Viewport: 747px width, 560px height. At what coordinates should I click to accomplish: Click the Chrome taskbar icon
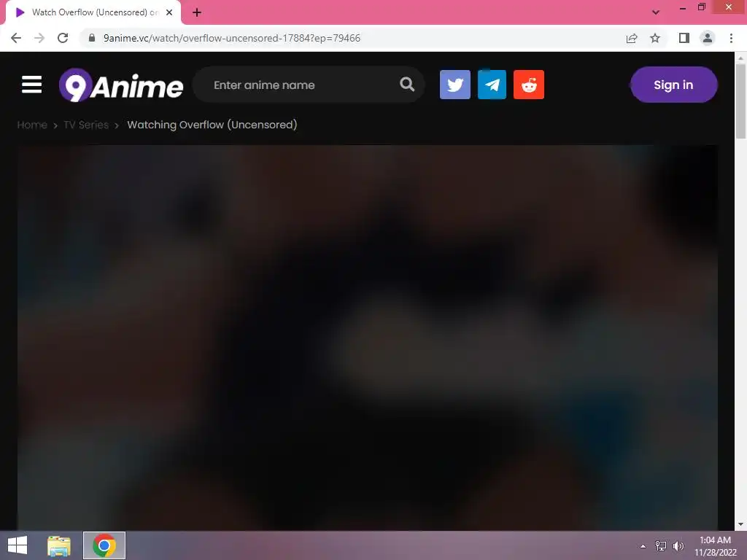[x=104, y=545]
